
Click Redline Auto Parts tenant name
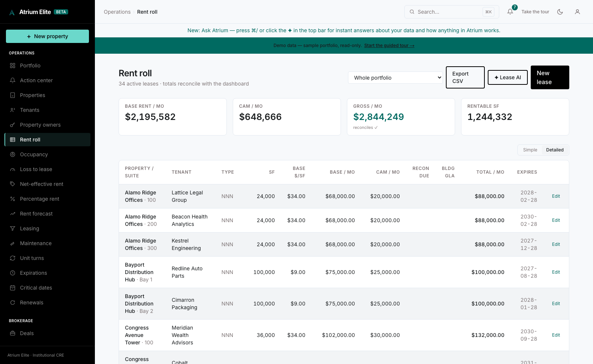pyautogui.click(x=187, y=272)
